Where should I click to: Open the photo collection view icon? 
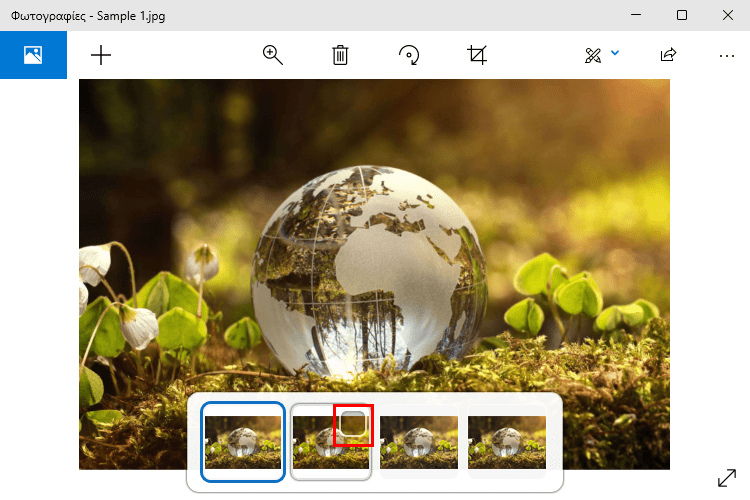click(x=33, y=55)
